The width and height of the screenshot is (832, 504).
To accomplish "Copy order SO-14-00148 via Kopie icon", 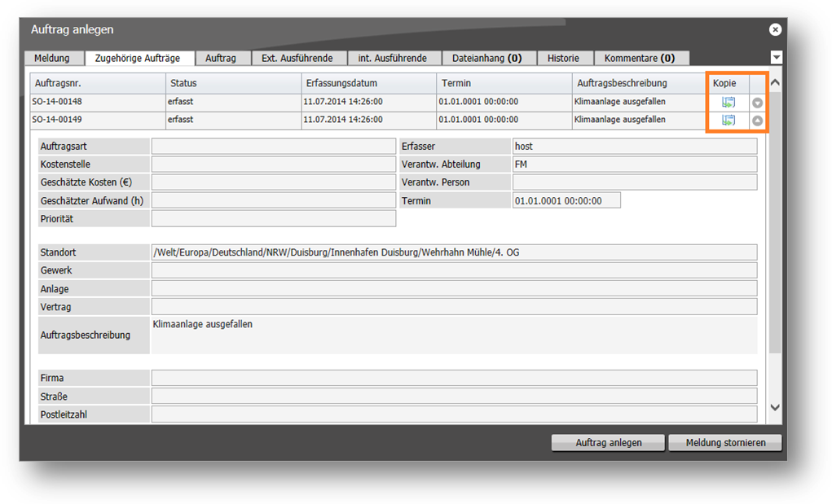I will coord(728,103).
